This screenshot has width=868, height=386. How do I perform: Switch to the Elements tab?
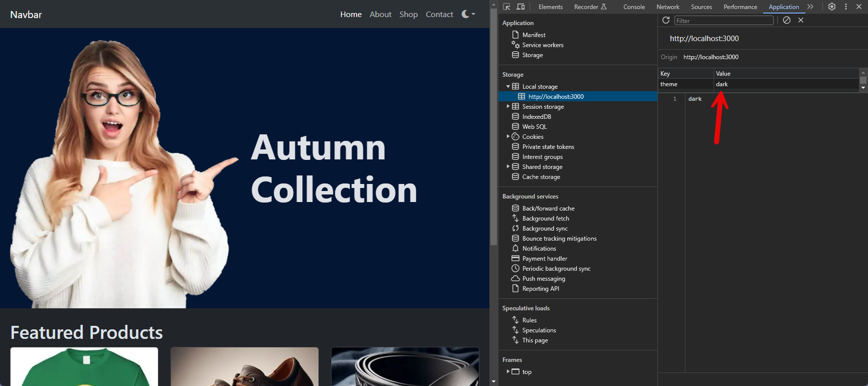551,7
